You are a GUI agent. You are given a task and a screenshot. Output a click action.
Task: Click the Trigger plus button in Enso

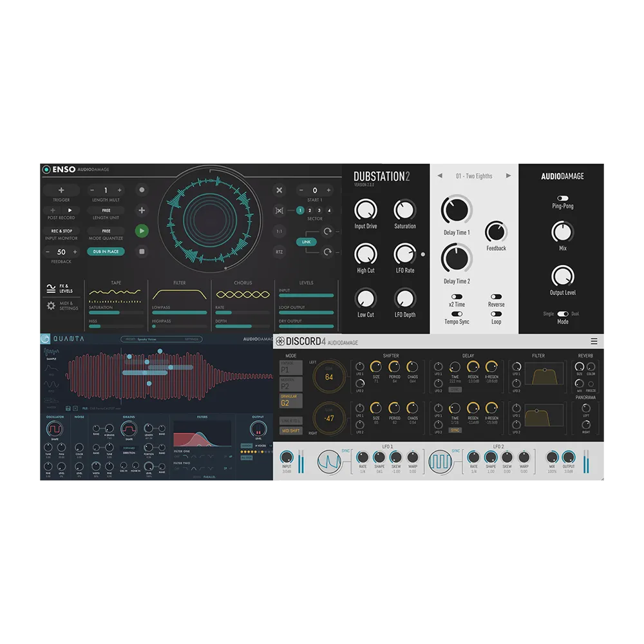coord(61,190)
